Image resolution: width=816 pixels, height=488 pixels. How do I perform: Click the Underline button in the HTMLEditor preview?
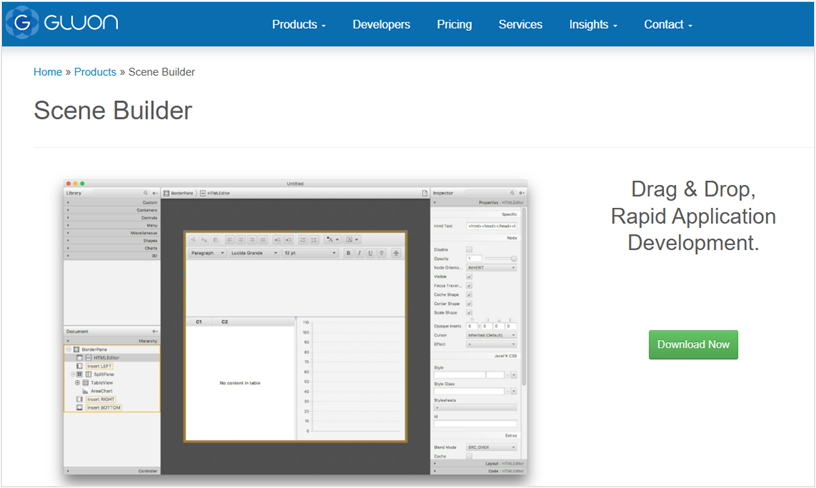pyautogui.click(x=370, y=253)
